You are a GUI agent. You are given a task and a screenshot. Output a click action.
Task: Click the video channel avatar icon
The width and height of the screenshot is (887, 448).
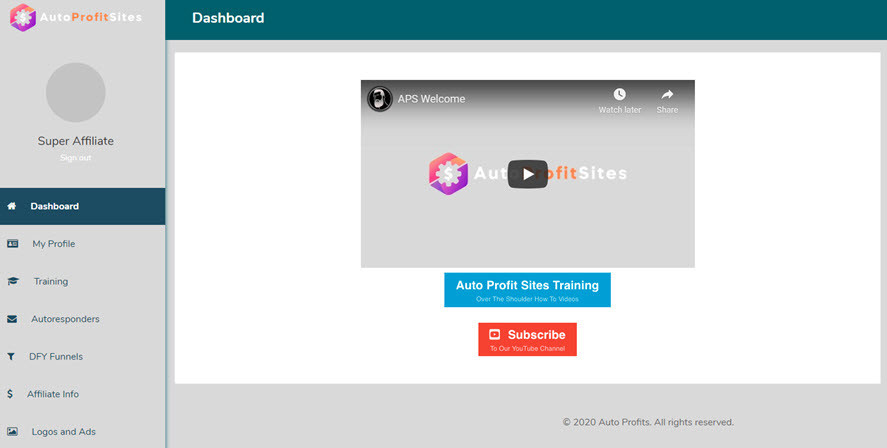pos(380,99)
